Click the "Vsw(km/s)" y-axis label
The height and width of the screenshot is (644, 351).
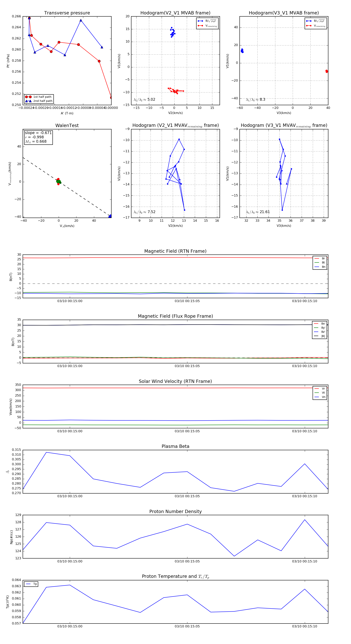tap(11, 407)
